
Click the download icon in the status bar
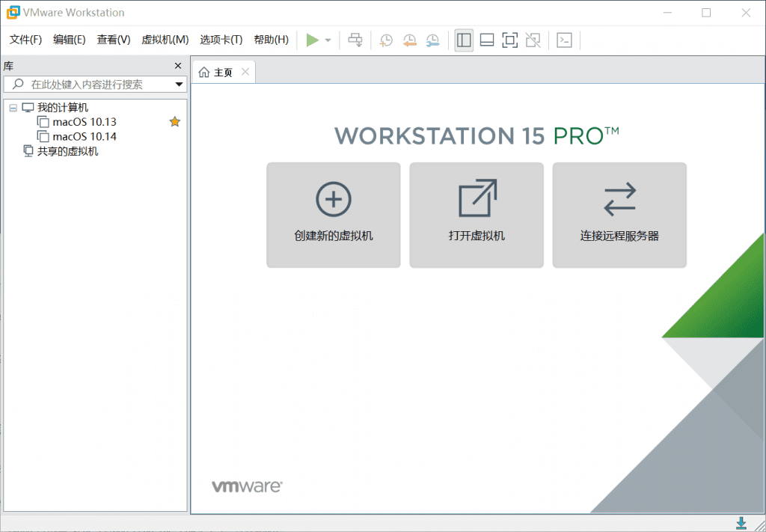coord(741,523)
